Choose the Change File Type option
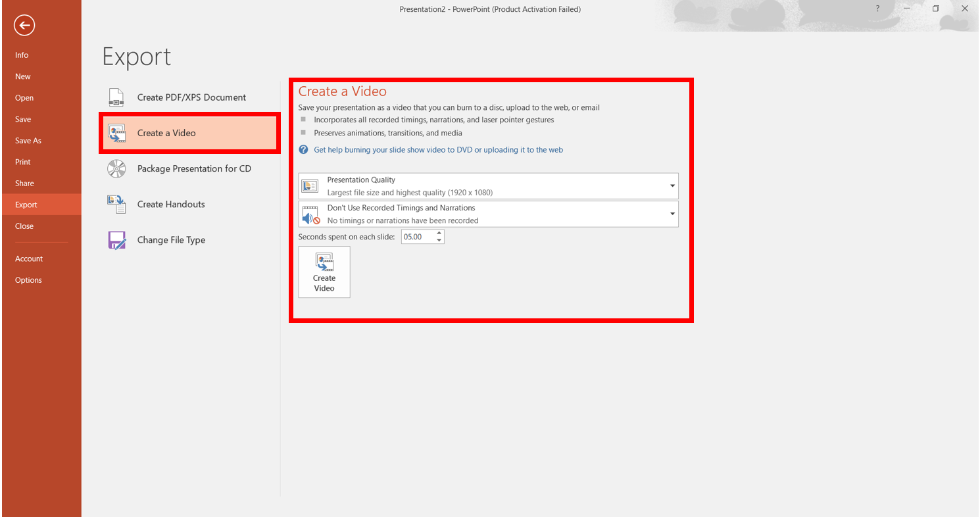Image resolution: width=980 pixels, height=517 pixels. click(189, 240)
